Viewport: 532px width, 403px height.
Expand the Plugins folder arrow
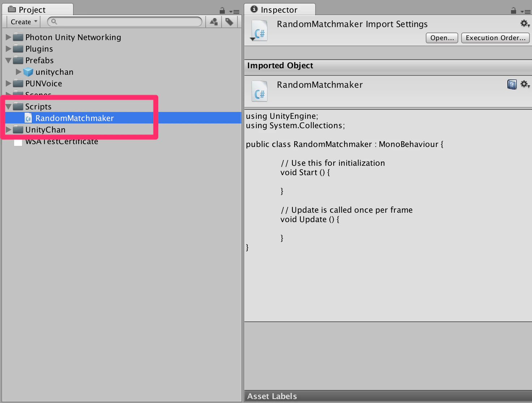[x=8, y=49]
